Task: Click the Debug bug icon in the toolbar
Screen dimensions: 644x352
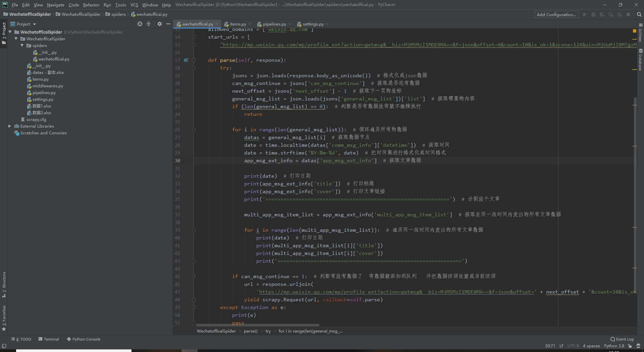Action: coord(593,14)
